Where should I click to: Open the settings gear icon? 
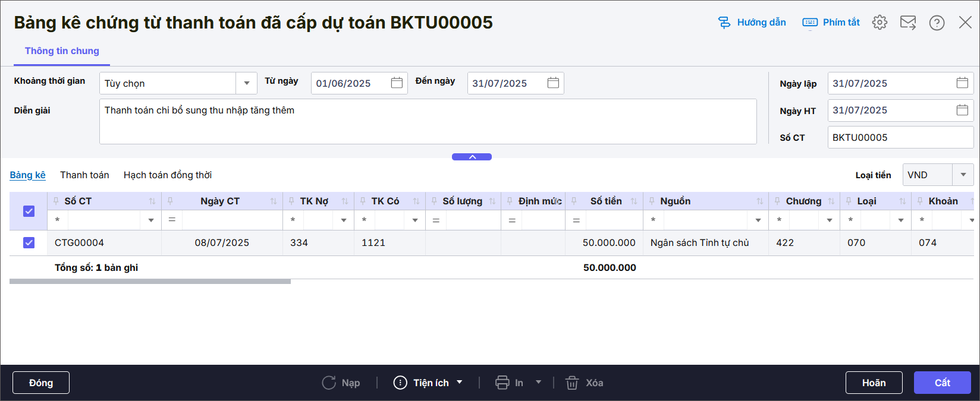tap(880, 23)
